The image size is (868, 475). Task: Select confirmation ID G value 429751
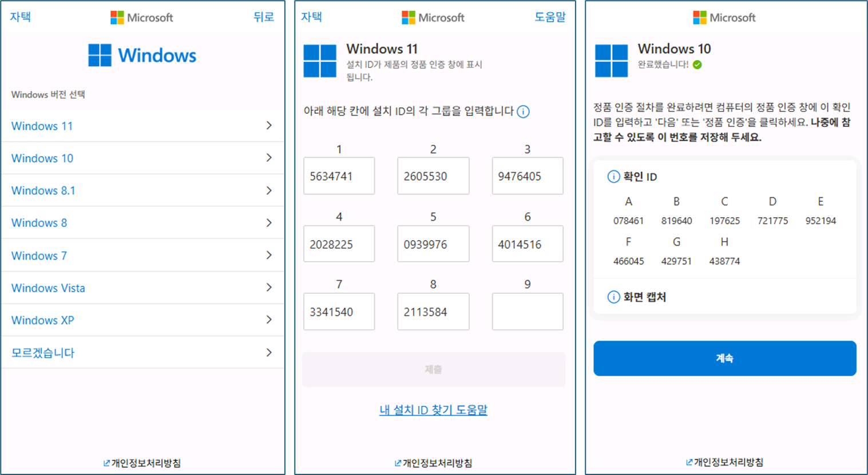tap(676, 261)
